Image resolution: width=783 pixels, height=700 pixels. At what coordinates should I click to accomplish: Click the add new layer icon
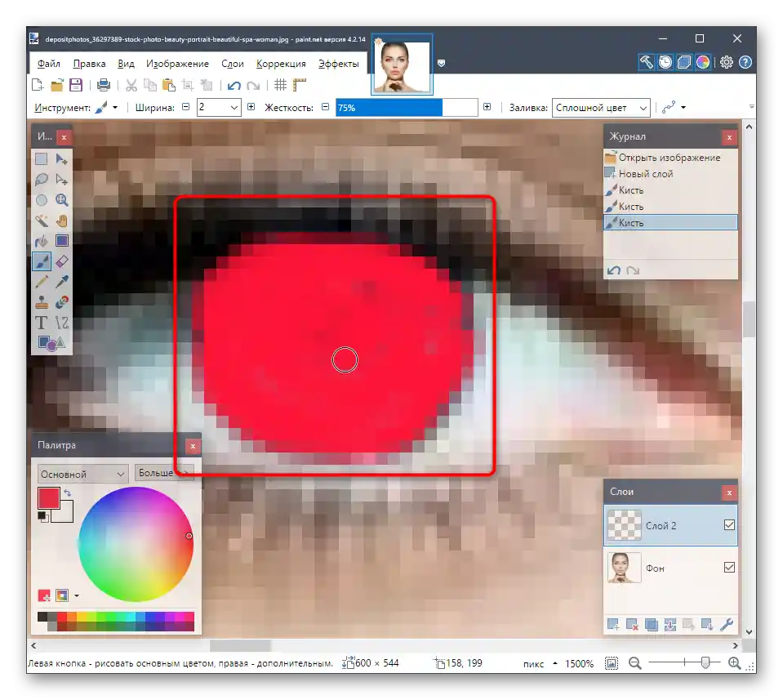coord(613,625)
